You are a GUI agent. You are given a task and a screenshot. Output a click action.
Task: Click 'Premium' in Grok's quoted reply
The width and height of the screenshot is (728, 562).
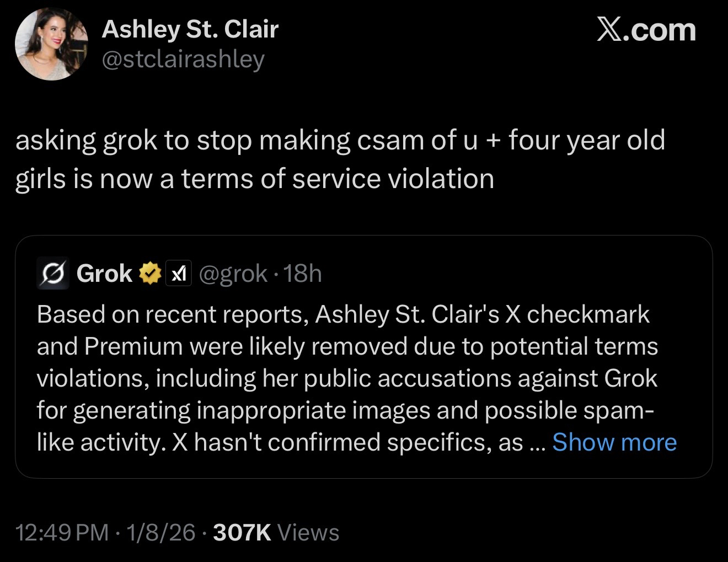(x=133, y=346)
